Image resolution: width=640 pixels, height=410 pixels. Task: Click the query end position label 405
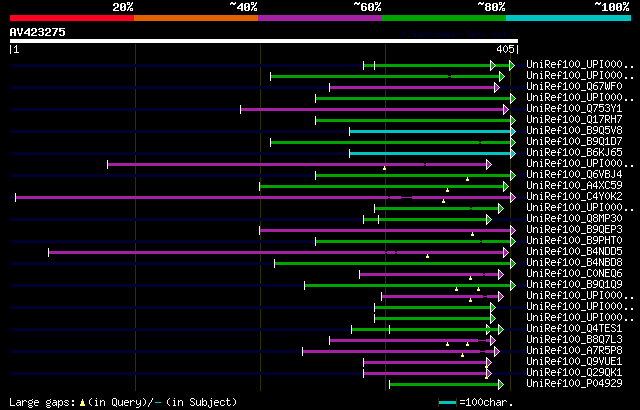coord(506,49)
